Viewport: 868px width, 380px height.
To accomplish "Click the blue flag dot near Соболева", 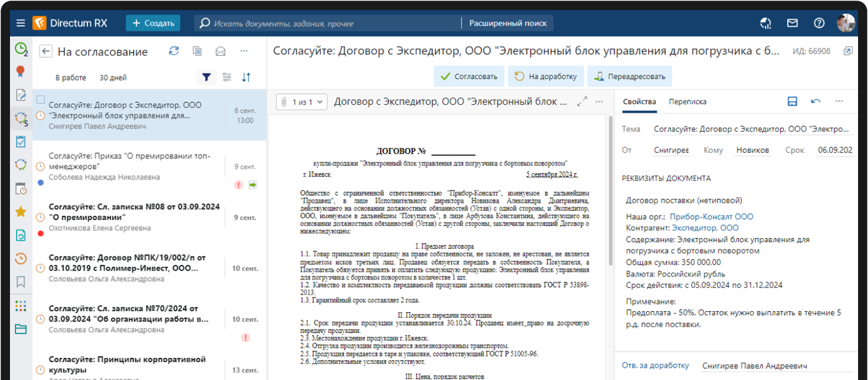I will (40, 182).
